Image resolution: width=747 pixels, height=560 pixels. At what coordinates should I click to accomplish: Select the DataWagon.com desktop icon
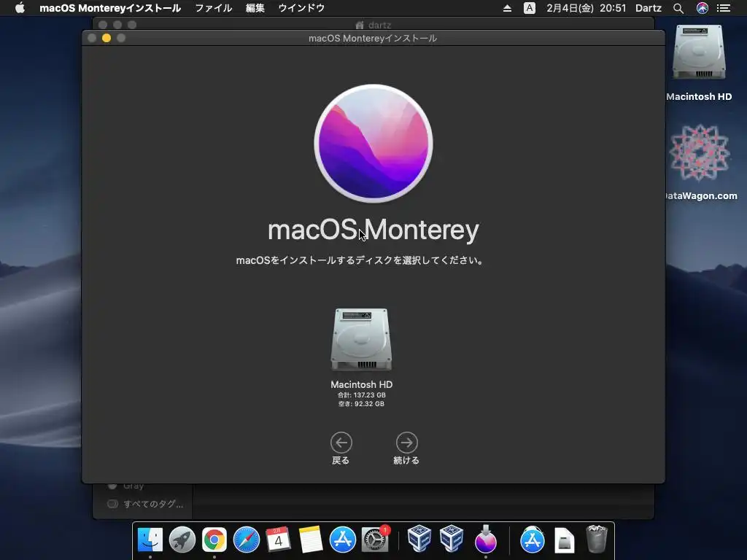pos(700,152)
